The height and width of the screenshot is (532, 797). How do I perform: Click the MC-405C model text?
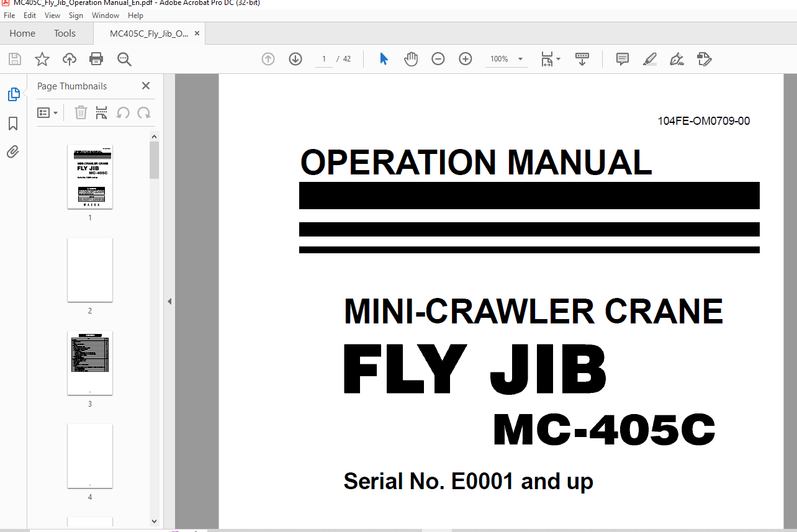[x=604, y=430]
